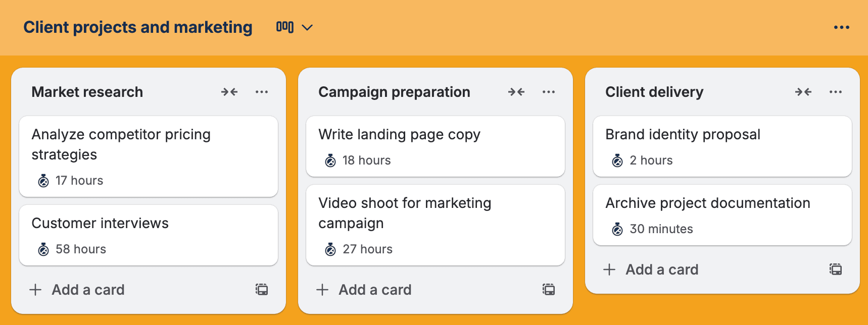Open Campaign preparation list actions menu
This screenshot has width=868, height=325.
pyautogui.click(x=549, y=92)
